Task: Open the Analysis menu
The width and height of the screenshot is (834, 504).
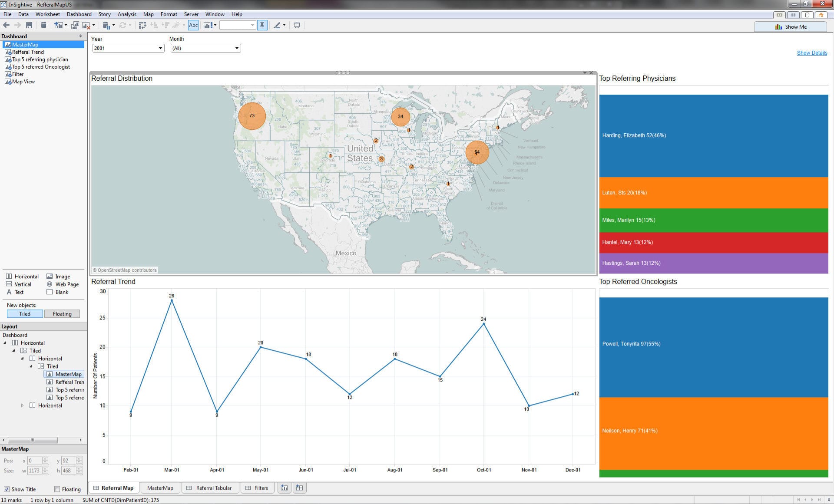Action: (x=127, y=14)
